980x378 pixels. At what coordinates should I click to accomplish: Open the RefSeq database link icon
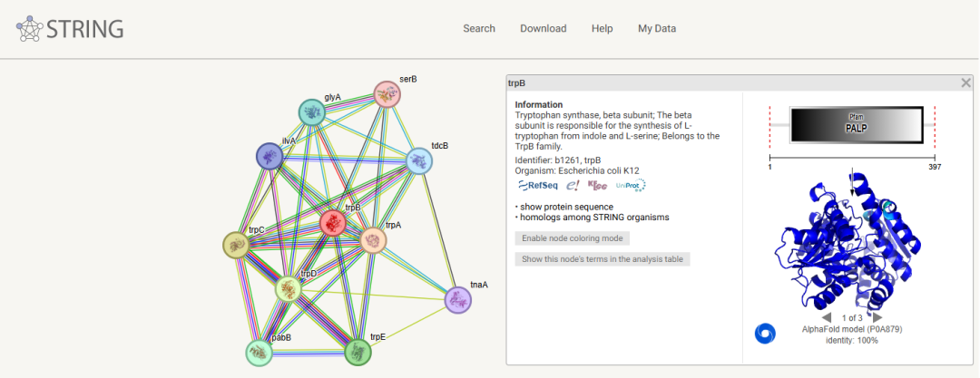click(x=536, y=185)
